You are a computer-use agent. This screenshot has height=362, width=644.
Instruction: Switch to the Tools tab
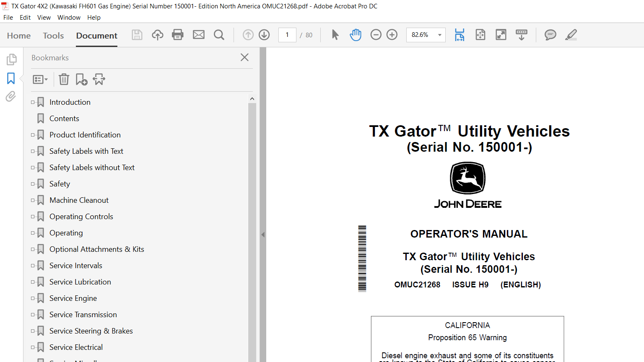[x=53, y=36]
